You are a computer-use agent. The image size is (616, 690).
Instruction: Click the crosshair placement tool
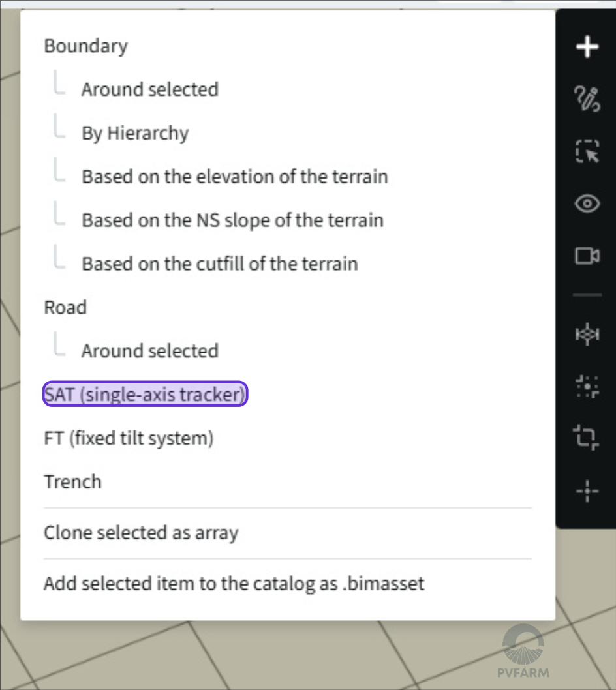(x=587, y=490)
